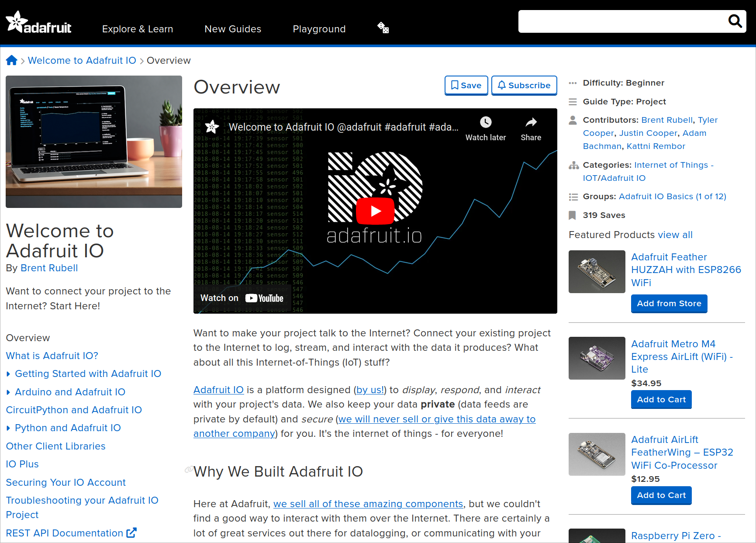This screenshot has height=543, width=756.
Task: Open Securing Your IO Account page
Action: [x=66, y=482]
